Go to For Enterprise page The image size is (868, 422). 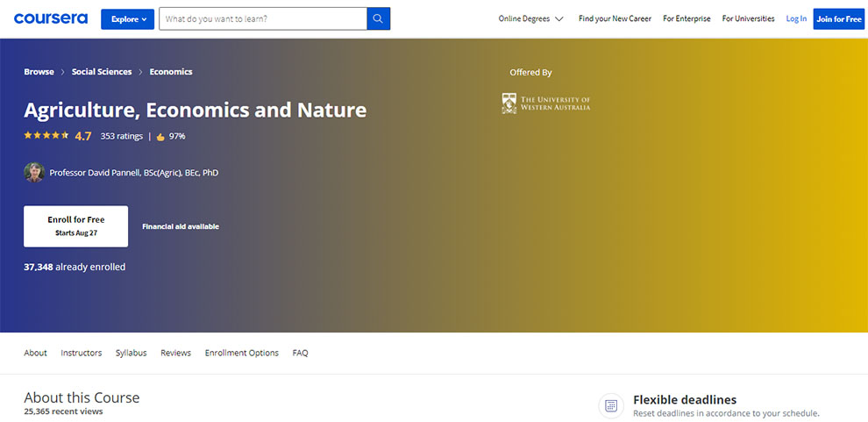coord(687,18)
